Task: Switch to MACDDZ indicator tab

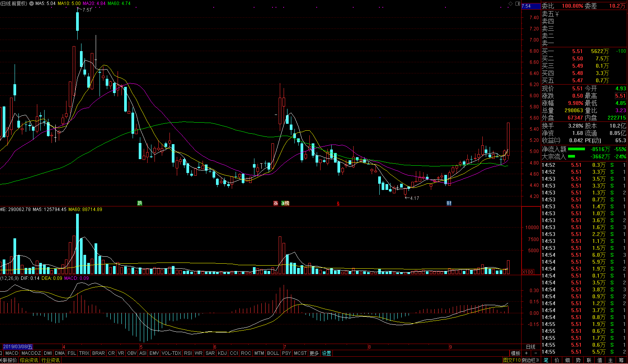Action: tap(31, 353)
